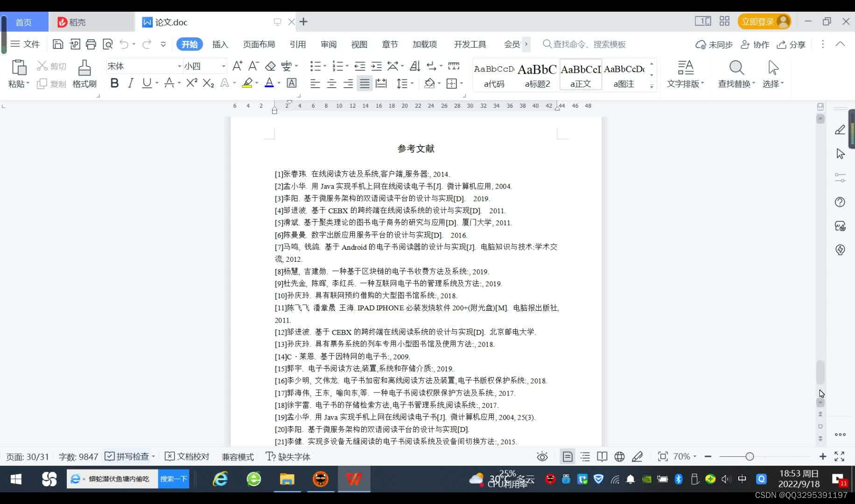855x504 pixels.
Task: Increase paragraph indent
Action: (376, 66)
